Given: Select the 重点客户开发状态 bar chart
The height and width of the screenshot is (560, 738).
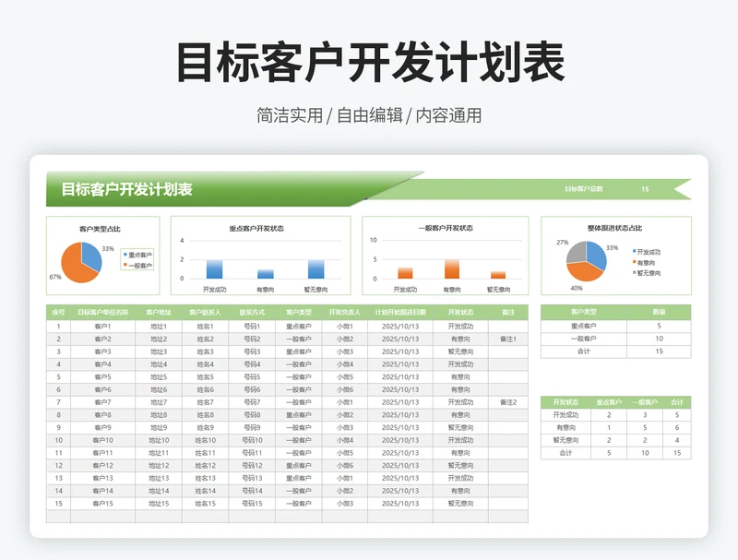Looking at the screenshot, I should [261, 256].
